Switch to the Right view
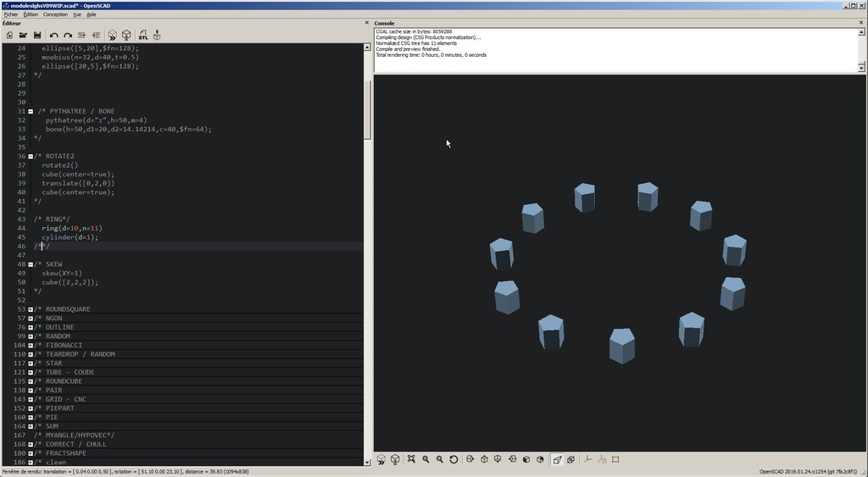 470,459
